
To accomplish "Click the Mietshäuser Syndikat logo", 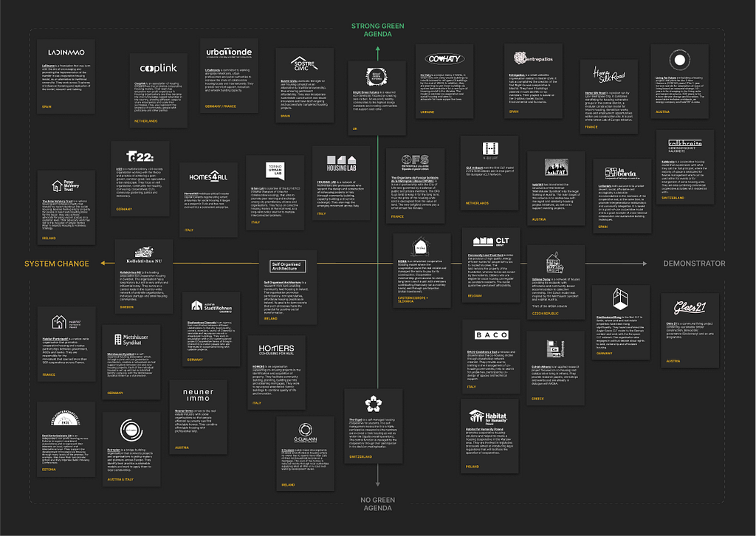I will coord(131,340).
